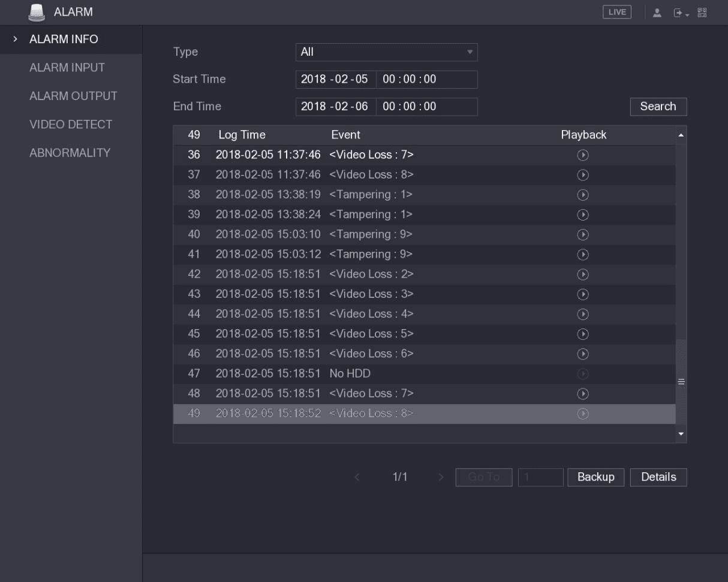Open ALARM OUTPUT section

pos(73,96)
